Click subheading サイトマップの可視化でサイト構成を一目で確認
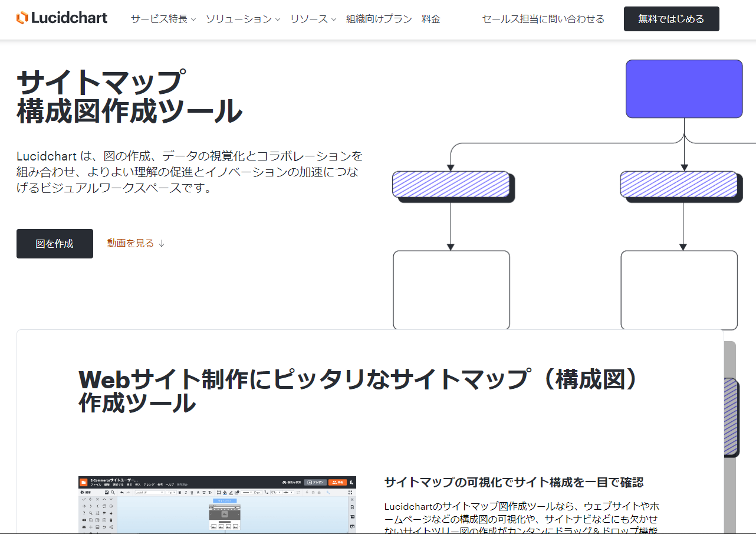The image size is (756, 534). 514,482
